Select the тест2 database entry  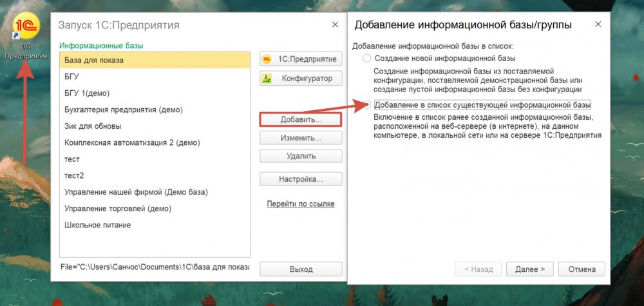[155, 176]
